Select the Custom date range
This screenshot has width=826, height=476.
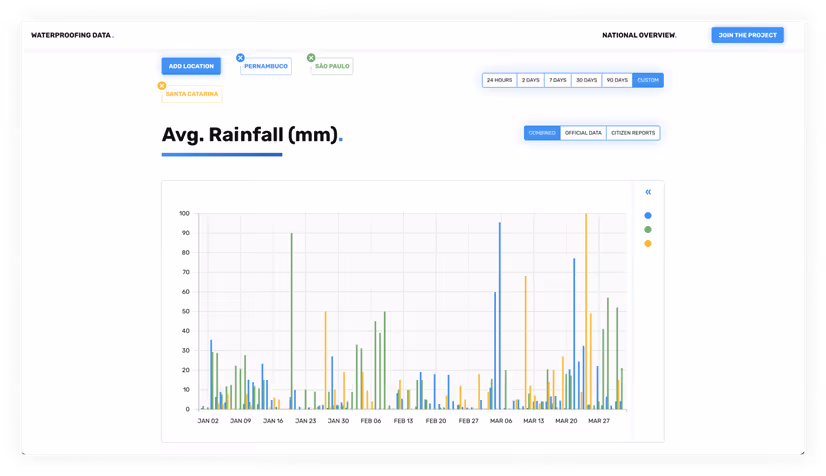coord(648,80)
